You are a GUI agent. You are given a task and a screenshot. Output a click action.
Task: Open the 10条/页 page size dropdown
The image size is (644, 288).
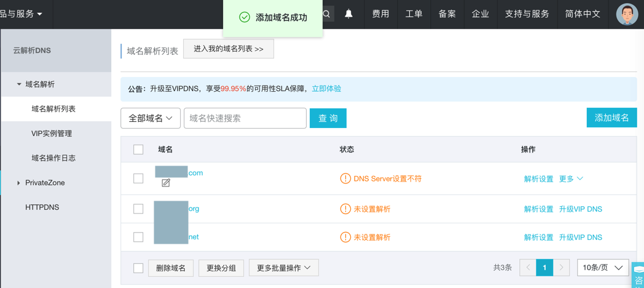602,268
